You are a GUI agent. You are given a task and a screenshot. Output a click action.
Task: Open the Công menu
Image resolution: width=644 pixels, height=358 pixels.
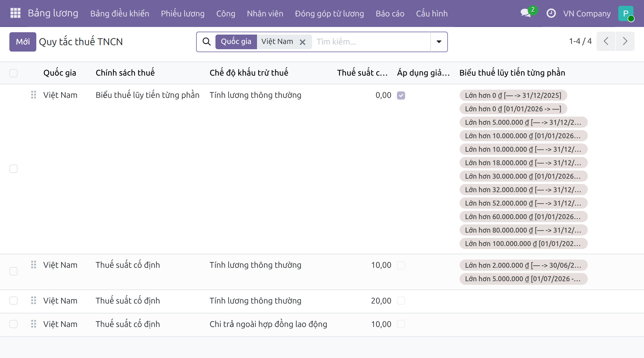226,13
